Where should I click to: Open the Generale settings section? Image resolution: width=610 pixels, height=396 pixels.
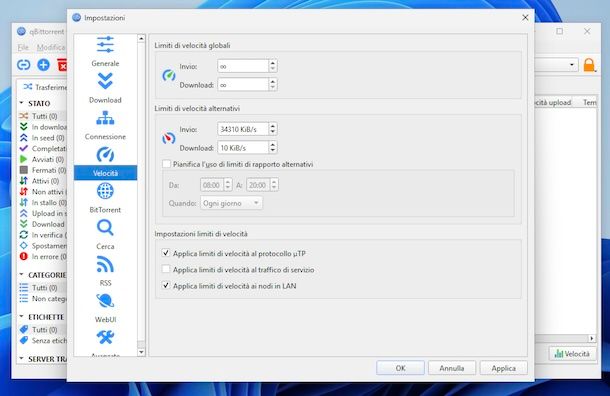[x=105, y=51]
